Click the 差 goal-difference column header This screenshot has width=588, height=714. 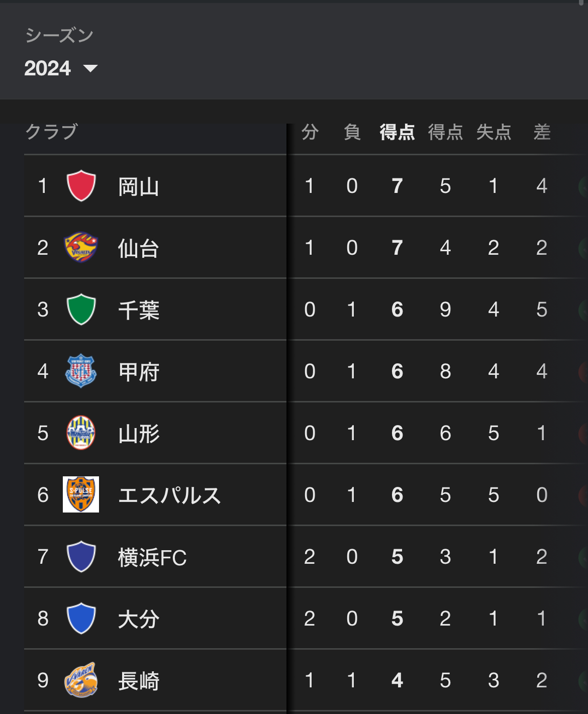pyautogui.click(x=542, y=132)
